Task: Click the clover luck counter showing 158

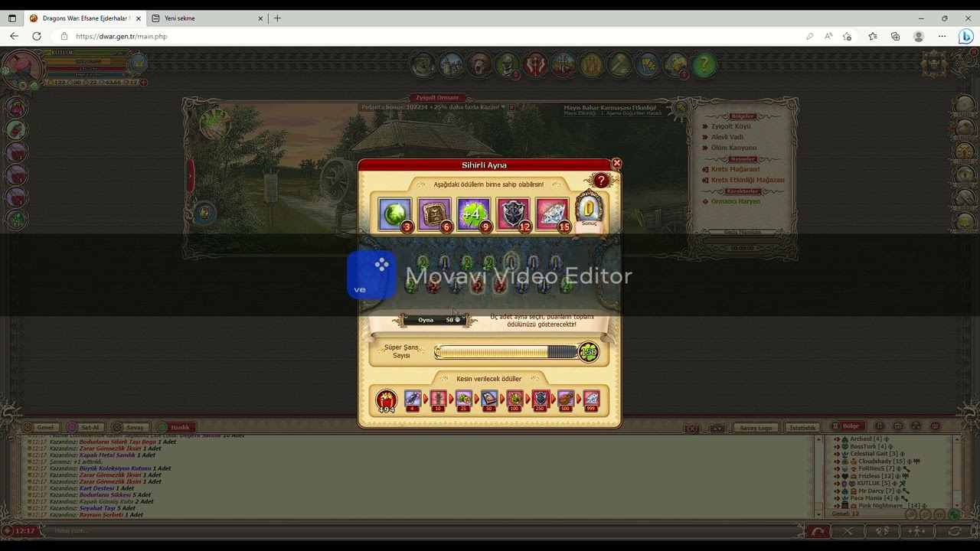Action: (x=588, y=352)
